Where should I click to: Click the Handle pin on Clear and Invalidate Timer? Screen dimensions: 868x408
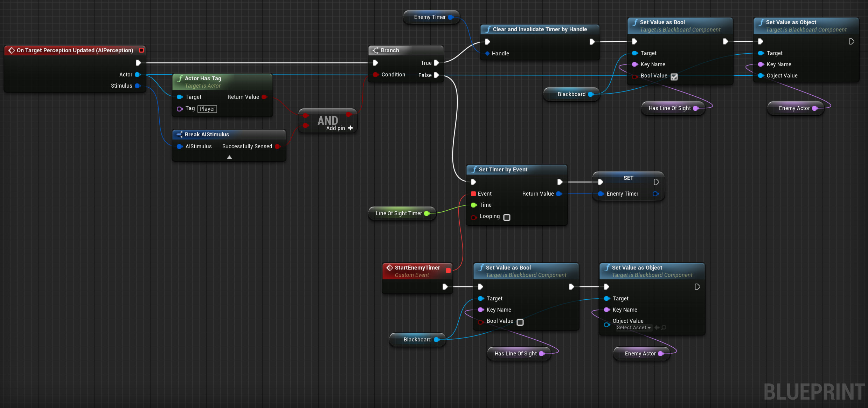click(x=487, y=53)
